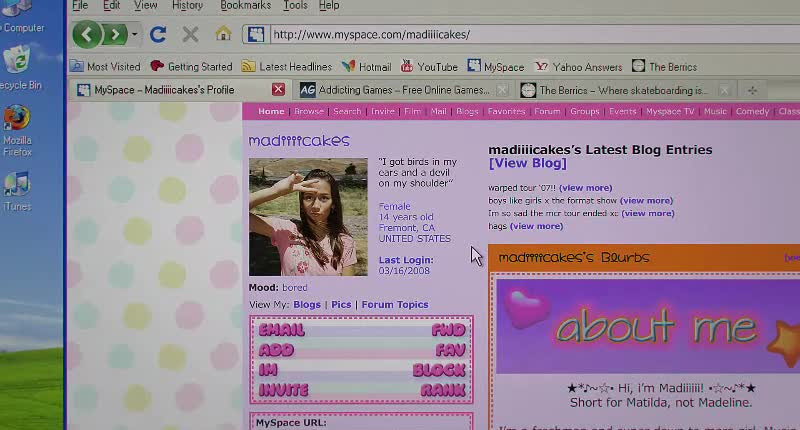Image resolution: width=800 pixels, height=430 pixels.
Task: Open the YouTube bookmark
Action: pyautogui.click(x=429, y=66)
